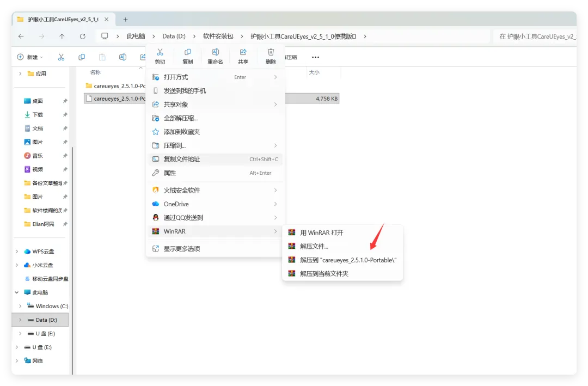
Task: Open 视频 in the sidebar
Action: 38,169
